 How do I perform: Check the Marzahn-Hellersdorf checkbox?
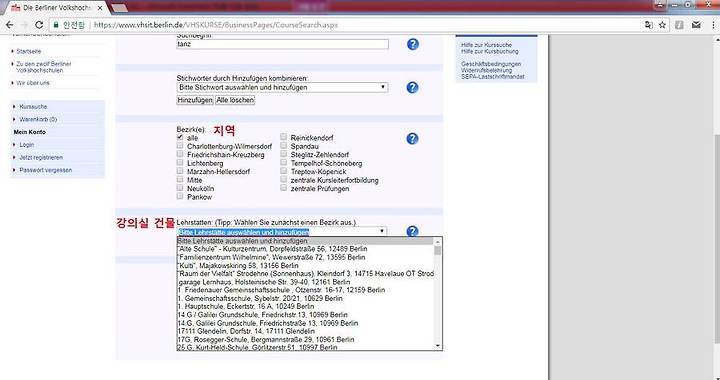(180, 171)
